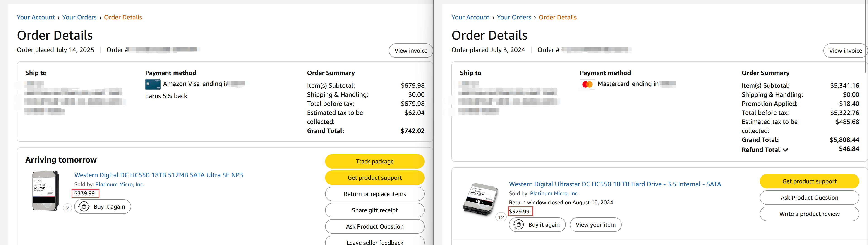Open the Ultrastar DC HC550 18 TB drive thumbnail
Viewport: 868px width, 245px height.
(x=480, y=200)
